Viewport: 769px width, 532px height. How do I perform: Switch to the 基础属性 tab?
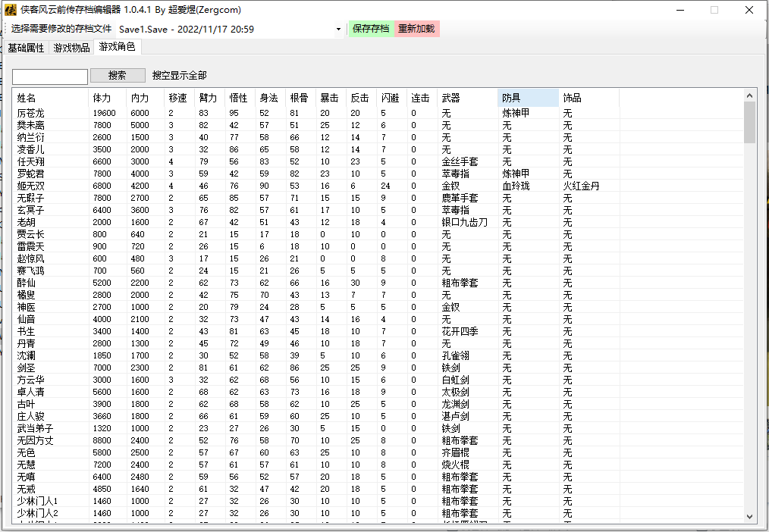point(26,48)
